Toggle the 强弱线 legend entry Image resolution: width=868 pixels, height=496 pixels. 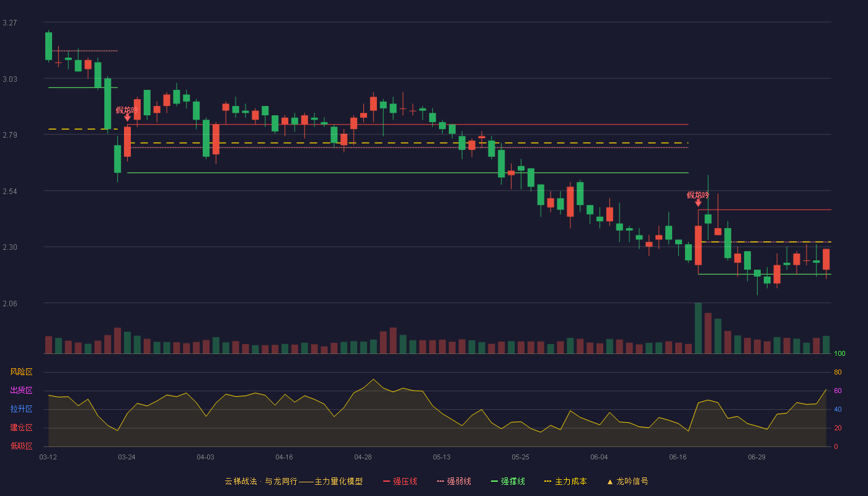point(454,481)
